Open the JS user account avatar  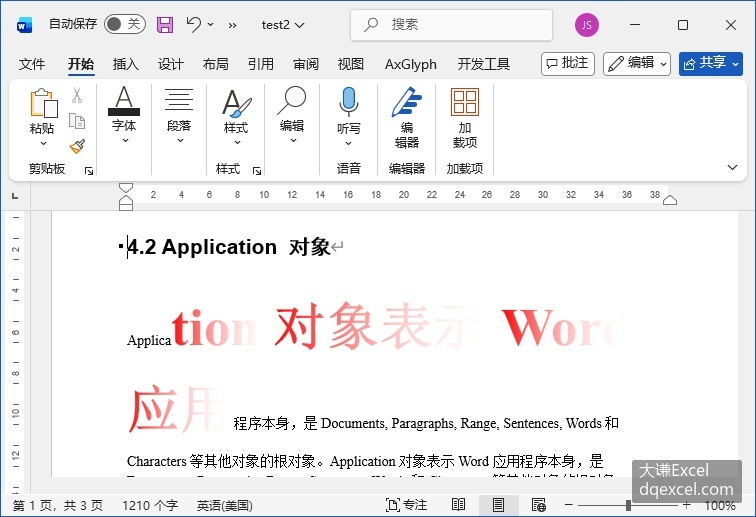tap(587, 25)
